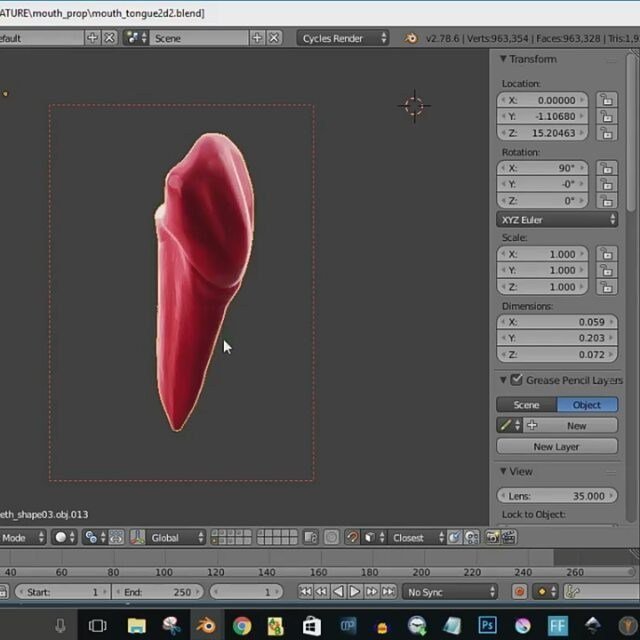The image size is (640, 640).
Task: Open the pivot point selector
Action: pyautogui.click(x=95, y=537)
